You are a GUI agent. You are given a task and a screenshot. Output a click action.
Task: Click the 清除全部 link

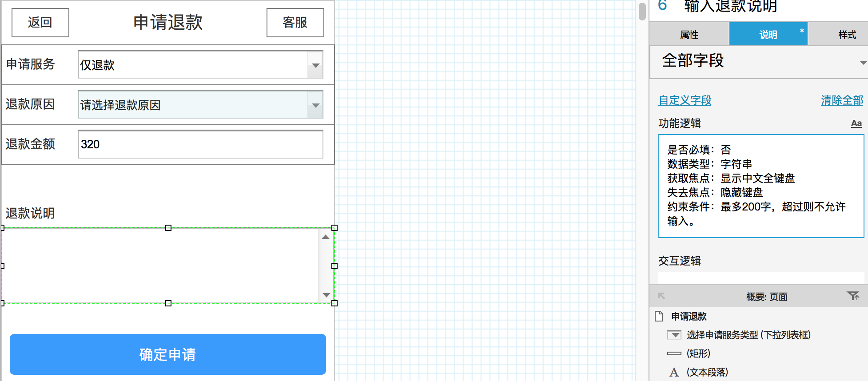842,100
